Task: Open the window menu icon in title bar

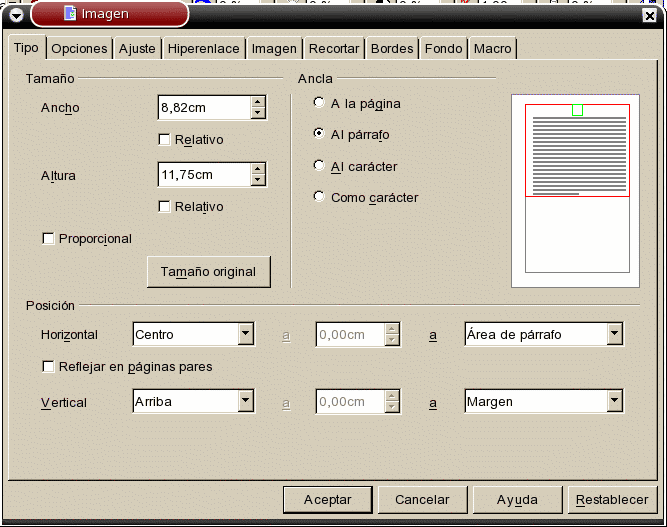Action: pyautogui.click(x=14, y=13)
